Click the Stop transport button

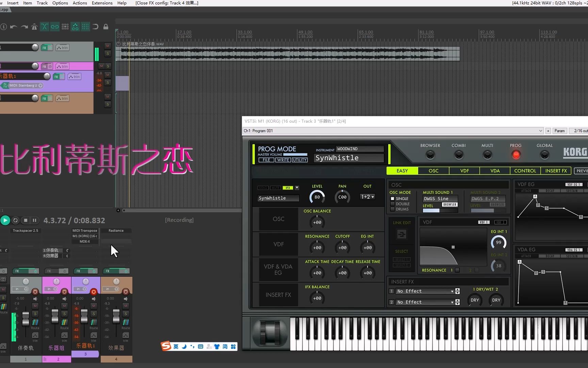point(26,220)
